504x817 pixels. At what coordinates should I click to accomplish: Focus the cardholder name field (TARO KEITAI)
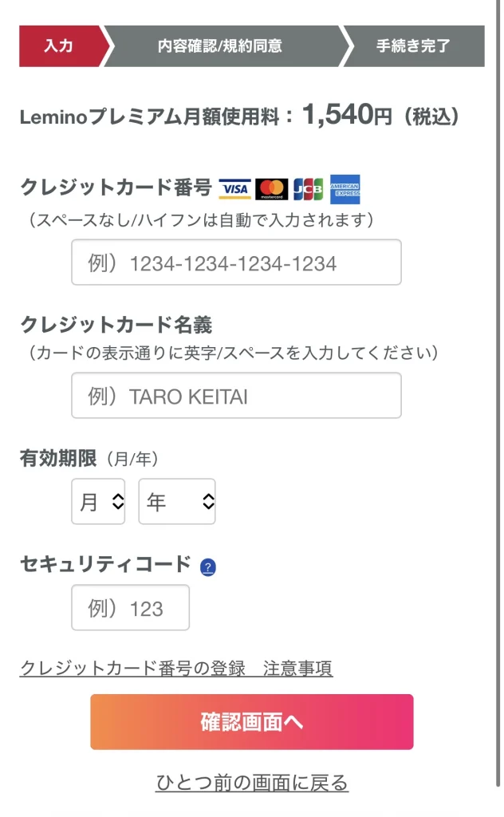click(236, 396)
